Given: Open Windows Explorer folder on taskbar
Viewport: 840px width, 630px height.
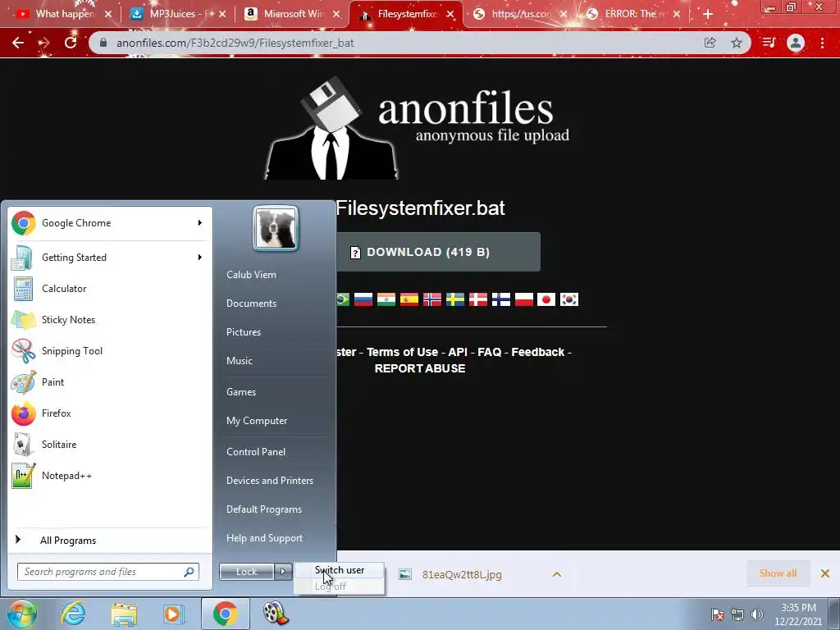Looking at the screenshot, I should click(x=123, y=614).
